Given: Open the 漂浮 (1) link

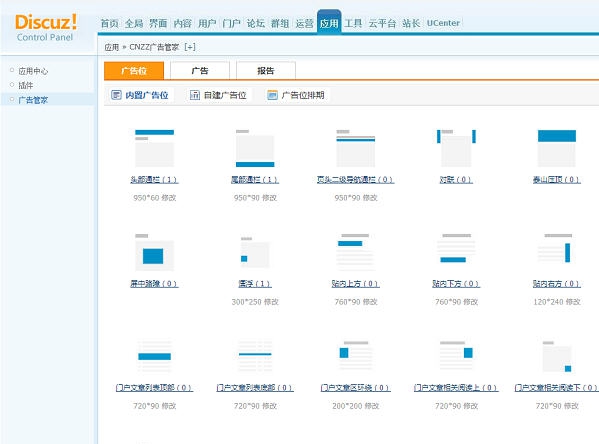Looking at the screenshot, I should tap(255, 284).
